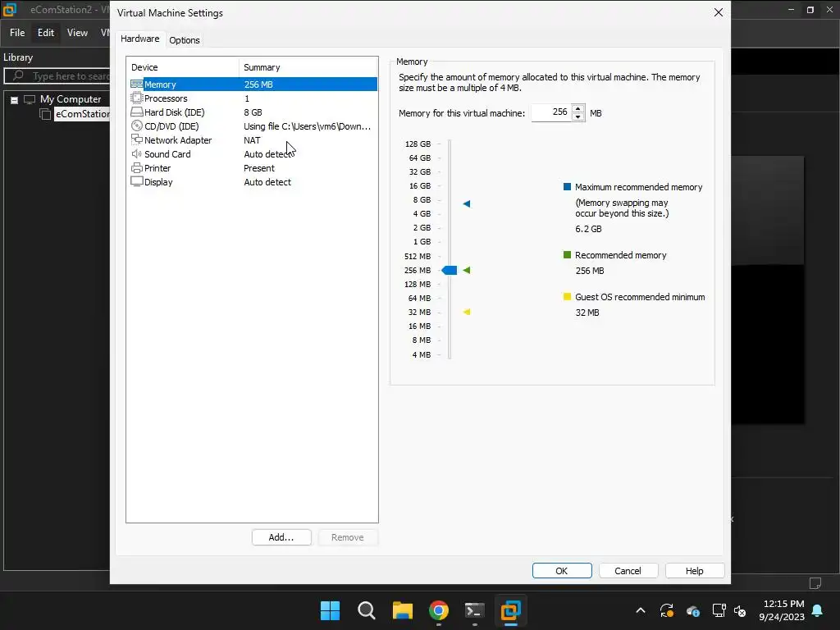Screen dimensions: 840x630
Task: Click the '512 MB' slider scale label
Action: pyautogui.click(x=418, y=256)
